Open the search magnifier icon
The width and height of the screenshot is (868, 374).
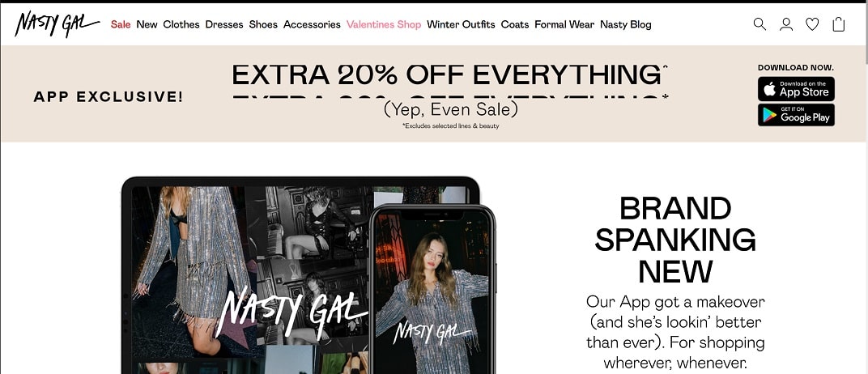coord(759,24)
